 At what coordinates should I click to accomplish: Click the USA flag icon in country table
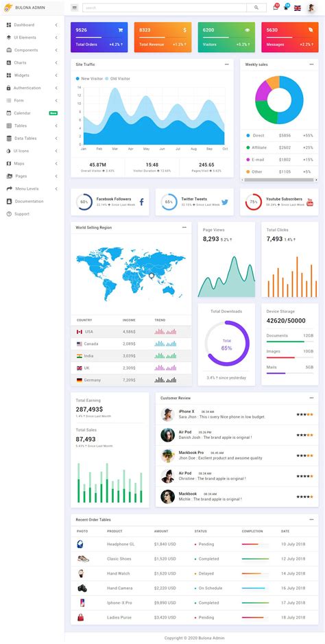pyautogui.click(x=80, y=331)
